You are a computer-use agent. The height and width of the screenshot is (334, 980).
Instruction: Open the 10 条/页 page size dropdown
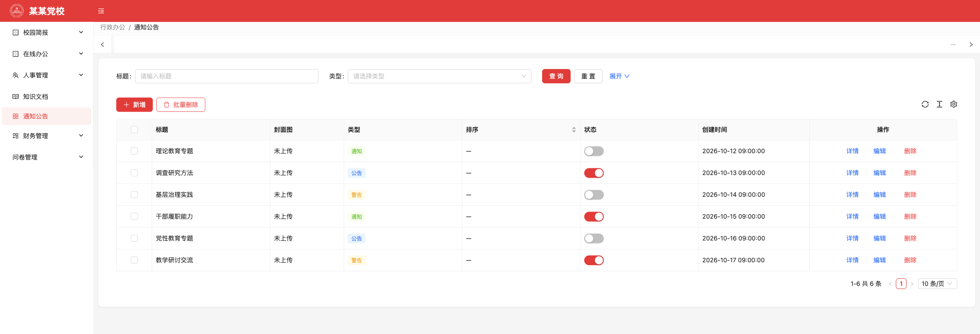point(937,284)
